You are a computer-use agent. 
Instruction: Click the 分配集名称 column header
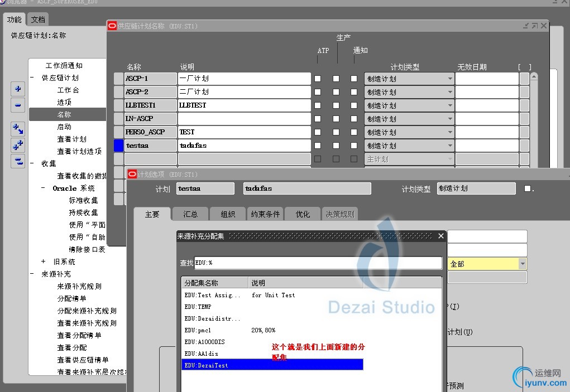tap(215, 283)
